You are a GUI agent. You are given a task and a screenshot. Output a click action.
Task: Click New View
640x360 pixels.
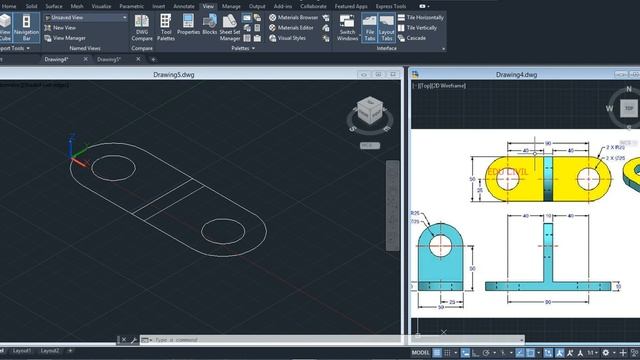coord(60,28)
